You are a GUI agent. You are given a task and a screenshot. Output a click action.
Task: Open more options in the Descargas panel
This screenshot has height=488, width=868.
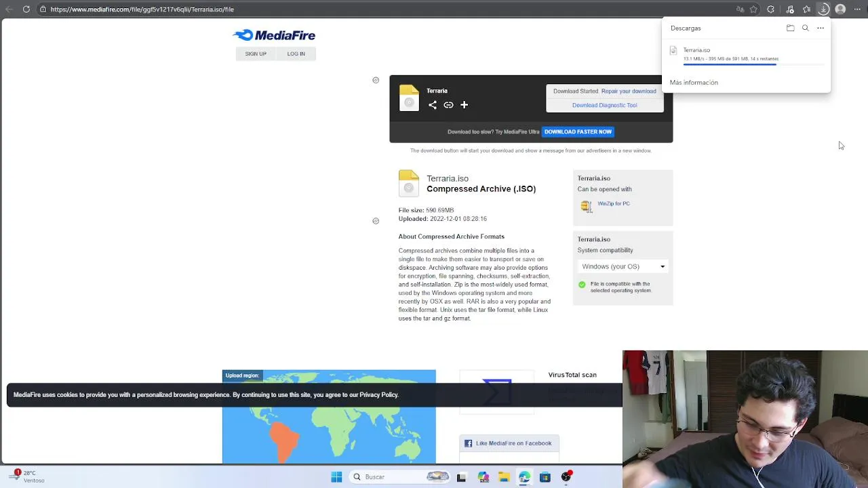pyautogui.click(x=820, y=28)
